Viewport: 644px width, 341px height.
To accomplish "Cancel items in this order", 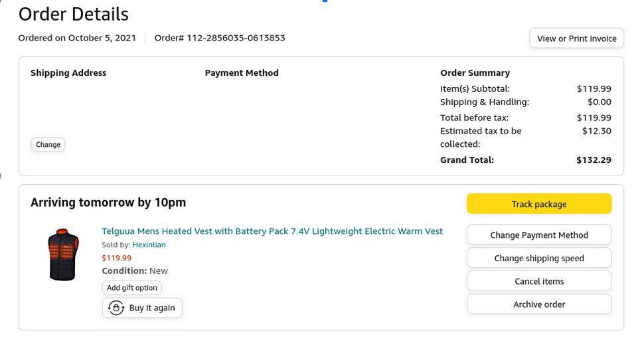I will click(x=538, y=281).
